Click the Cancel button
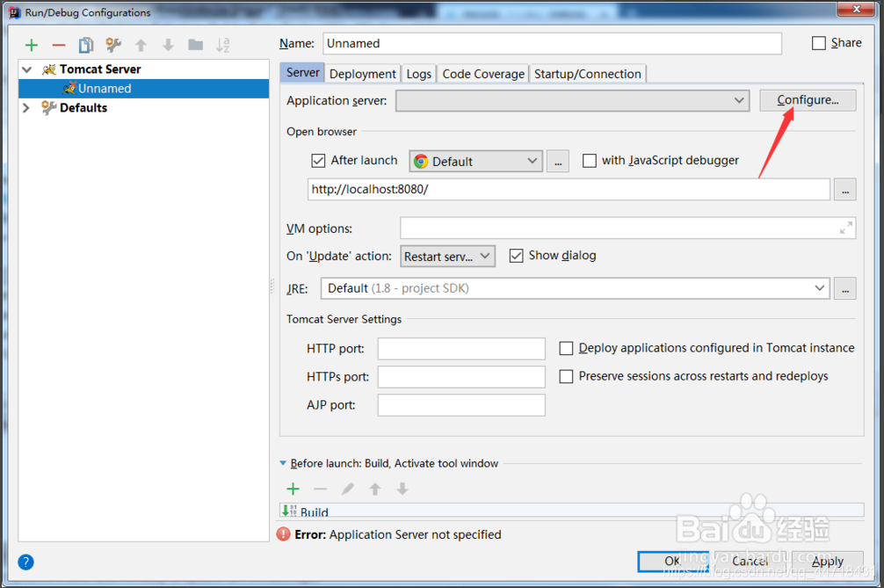 tap(750, 561)
